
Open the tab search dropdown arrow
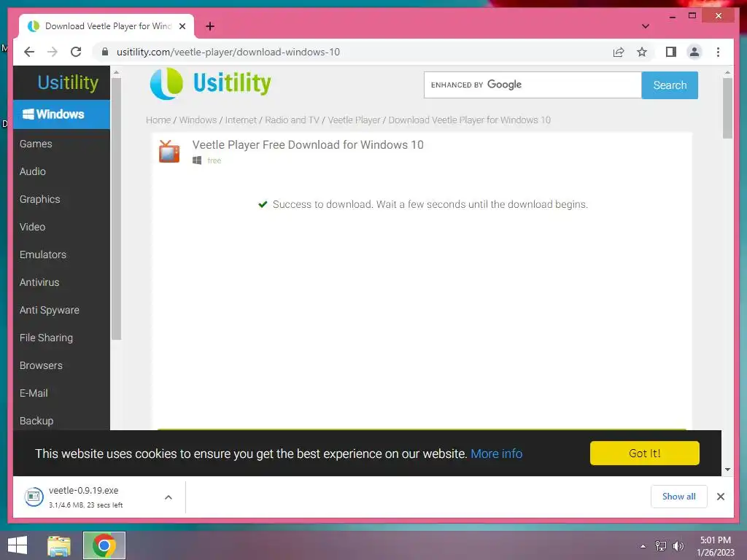click(646, 26)
